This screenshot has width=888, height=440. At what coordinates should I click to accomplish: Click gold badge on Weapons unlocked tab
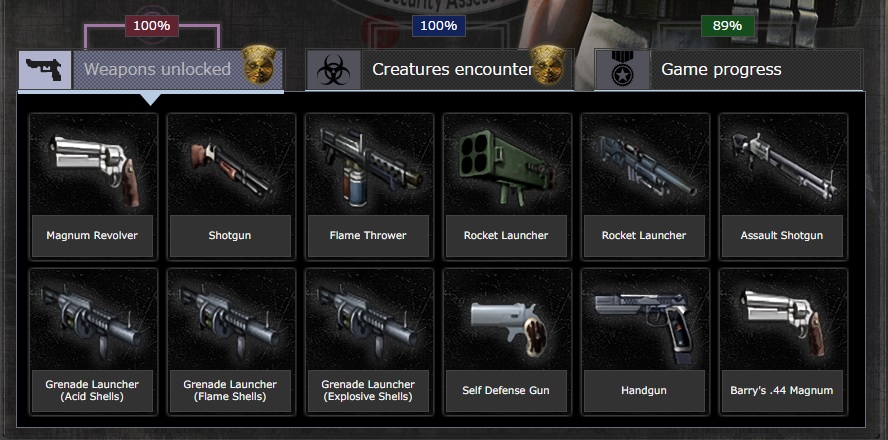259,65
